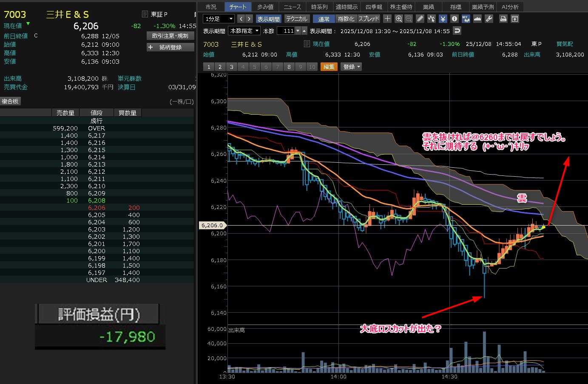Toggle the 指数化 scale mode
The height and width of the screenshot is (384, 588).
coord(346,19)
